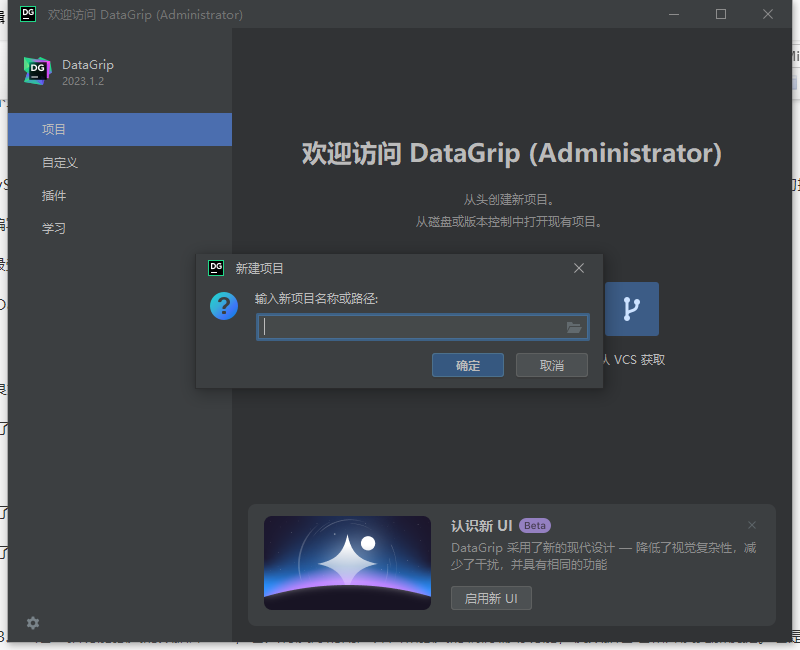800x650 pixels.
Task: Open the 自定义 tab
Action: pos(120,163)
